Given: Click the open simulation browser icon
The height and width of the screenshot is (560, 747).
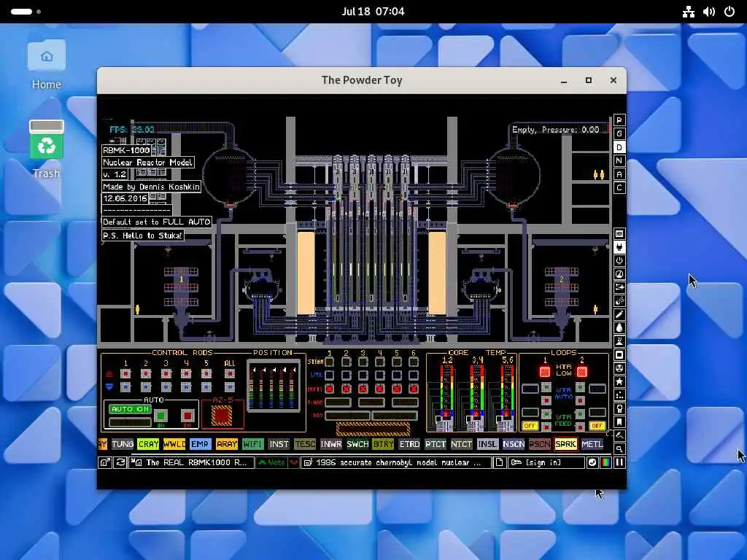Looking at the screenshot, I should point(105,462).
